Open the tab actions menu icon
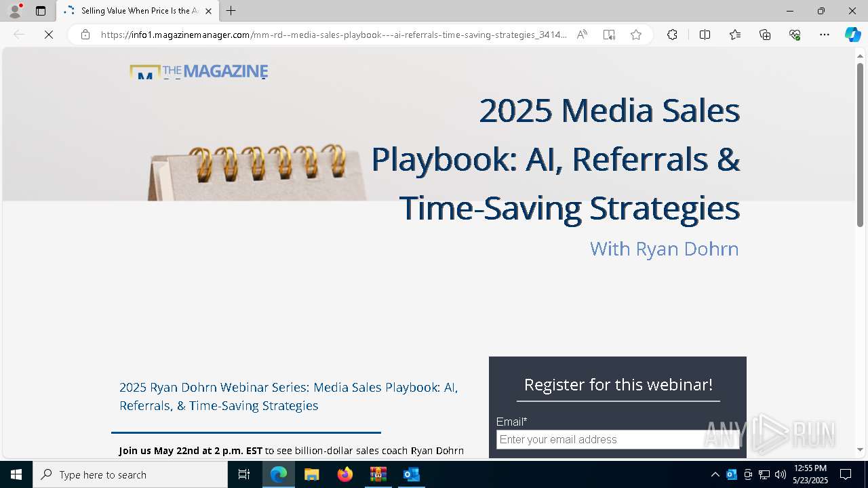 pyautogui.click(x=41, y=11)
